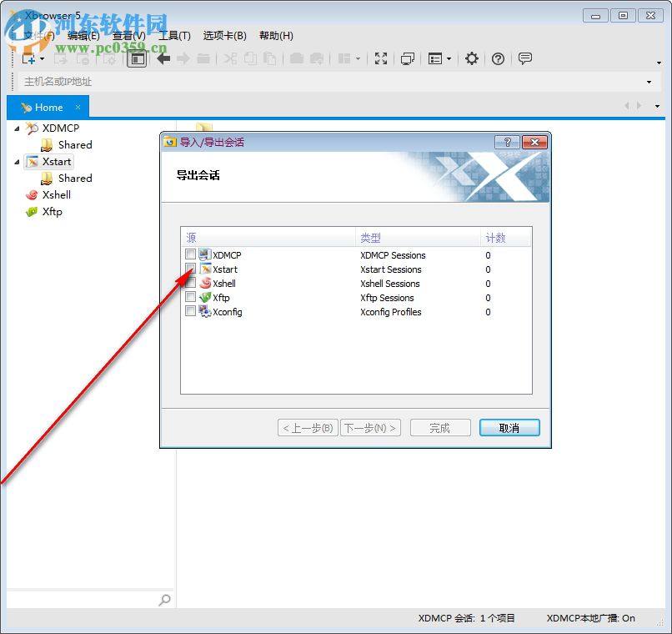Screen dimensions: 672x634
Task: Click the help question mark toolbar icon
Action: tap(497, 58)
